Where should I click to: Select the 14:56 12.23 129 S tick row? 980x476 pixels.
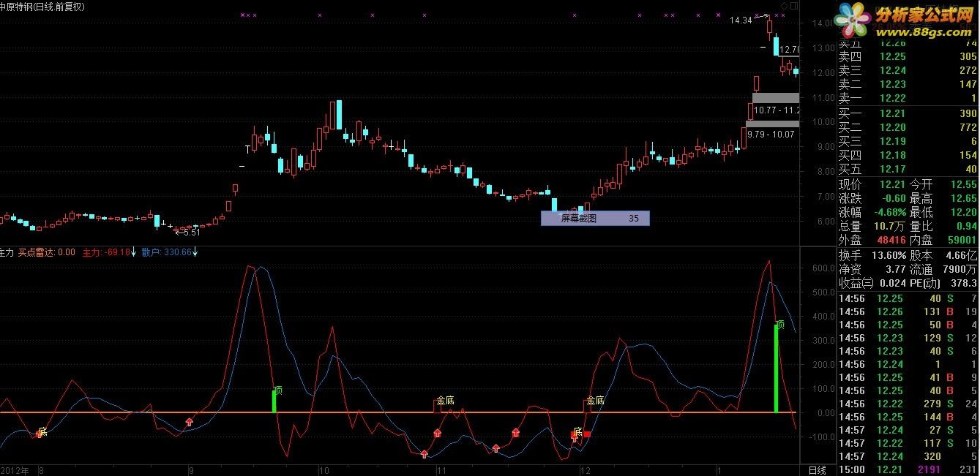pos(908,338)
